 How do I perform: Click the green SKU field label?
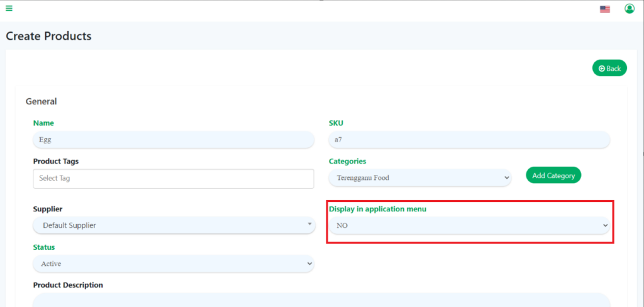click(x=336, y=123)
